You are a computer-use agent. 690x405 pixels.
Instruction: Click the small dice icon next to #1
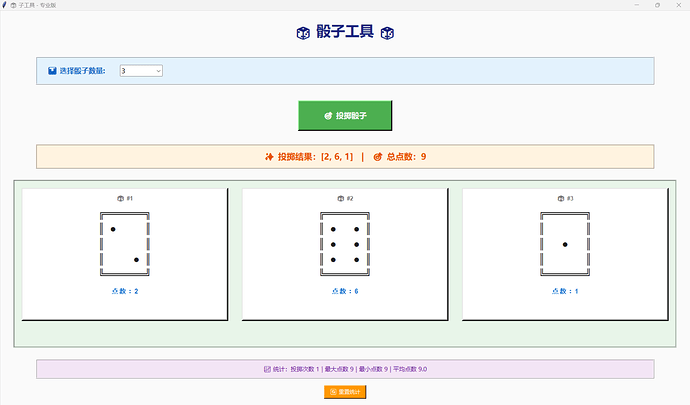pyautogui.click(x=120, y=199)
